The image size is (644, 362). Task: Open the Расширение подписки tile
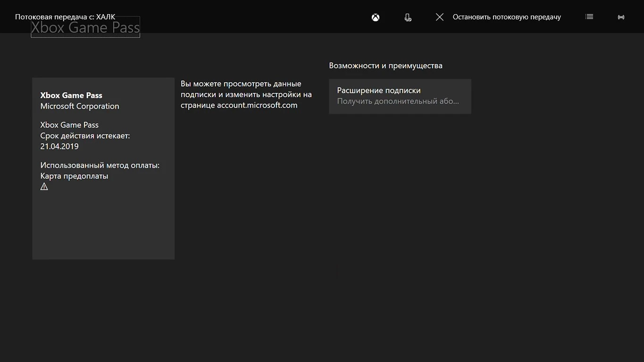[400, 96]
